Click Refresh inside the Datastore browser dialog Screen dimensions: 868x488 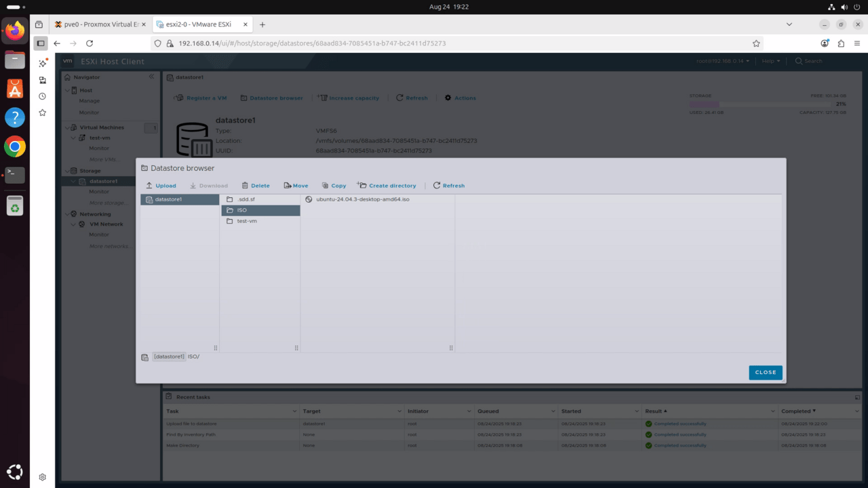[449, 186]
